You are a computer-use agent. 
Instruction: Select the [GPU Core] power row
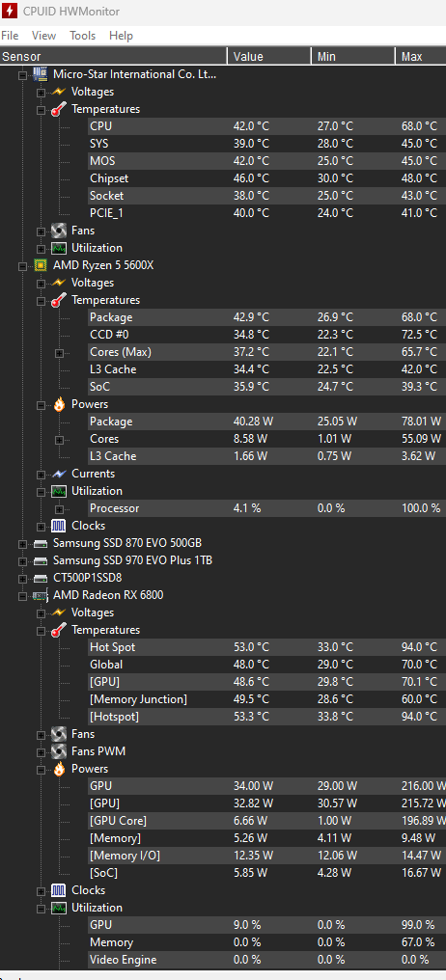pos(267,821)
